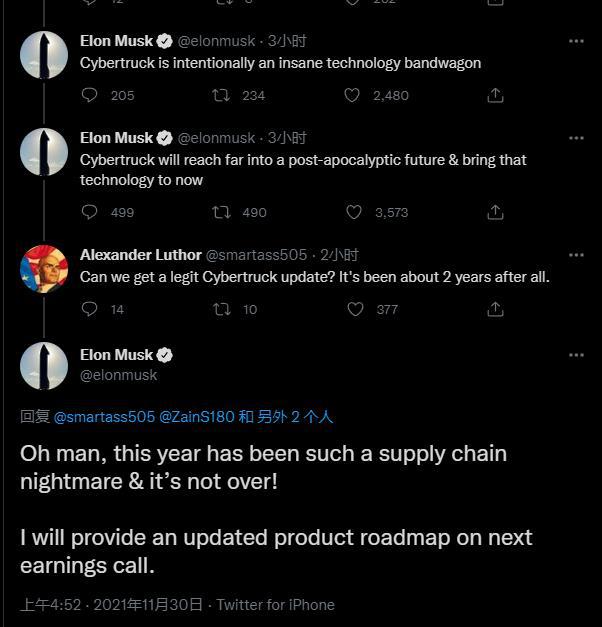Retweet the insane technology bandwagon tweet
The image size is (602, 627).
222,95
